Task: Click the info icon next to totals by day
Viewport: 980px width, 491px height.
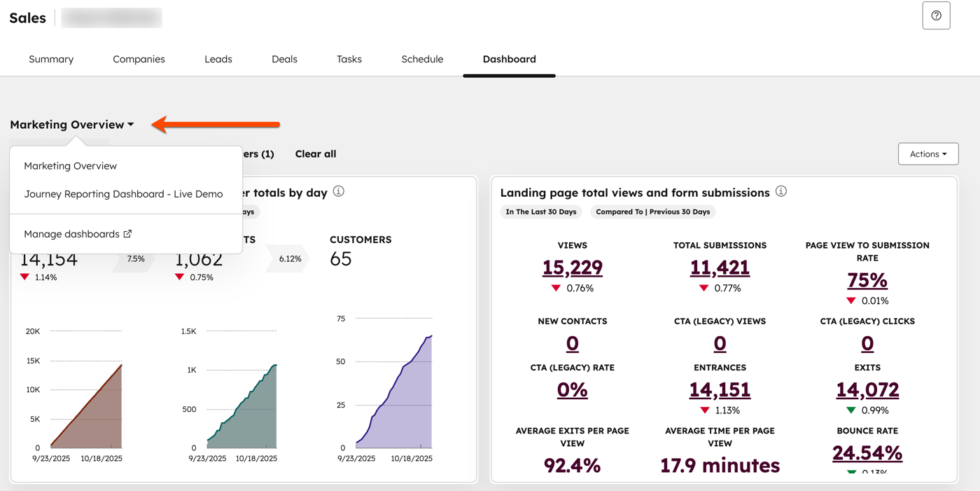Action: click(338, 191)
